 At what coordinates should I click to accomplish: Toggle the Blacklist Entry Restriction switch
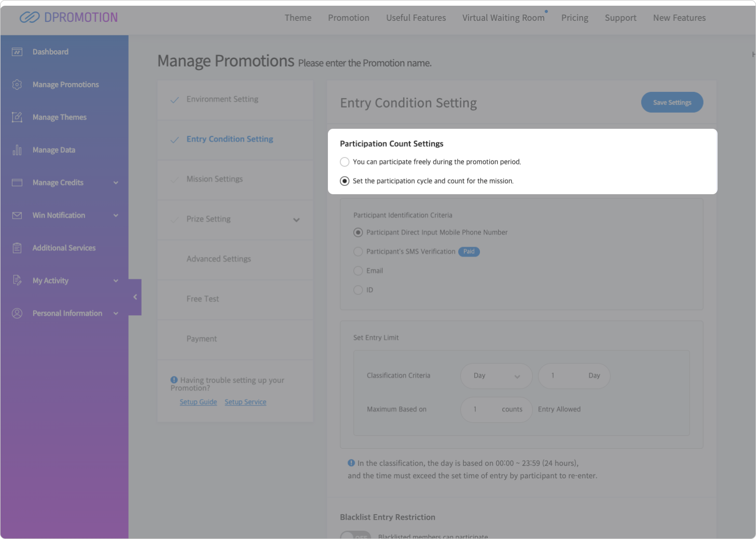355,535
